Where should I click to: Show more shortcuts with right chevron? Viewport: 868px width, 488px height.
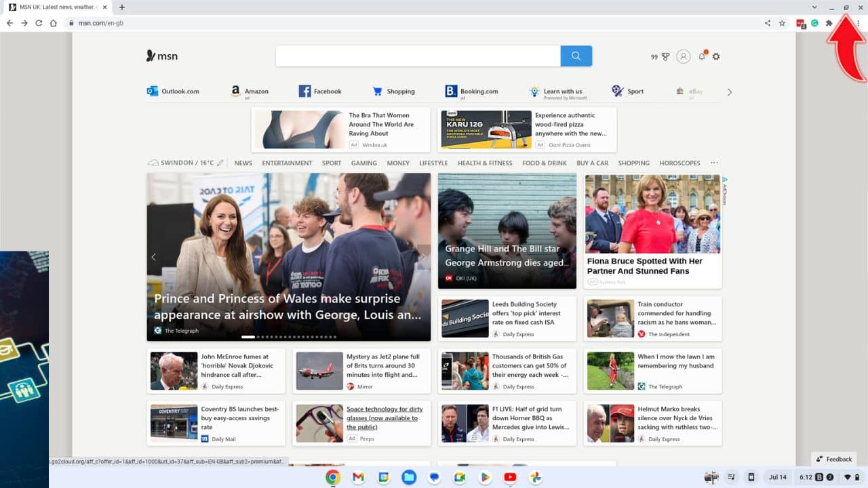730,92
